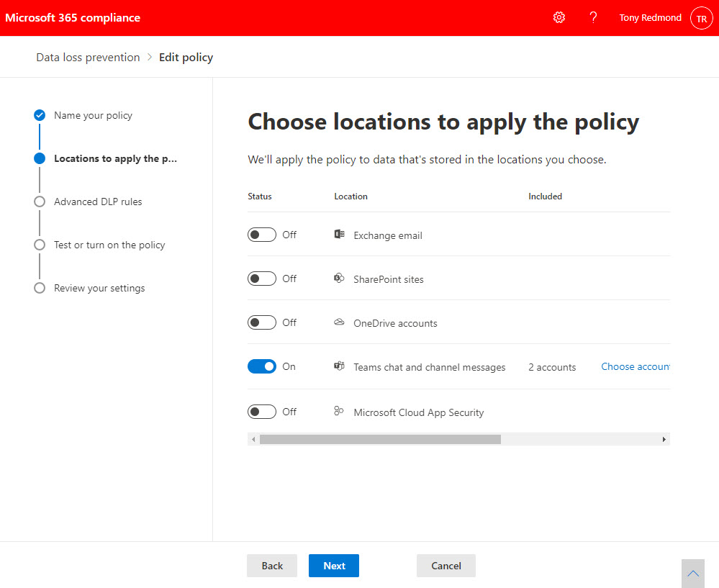Open the Choose accounts link

tap(636, 366)
